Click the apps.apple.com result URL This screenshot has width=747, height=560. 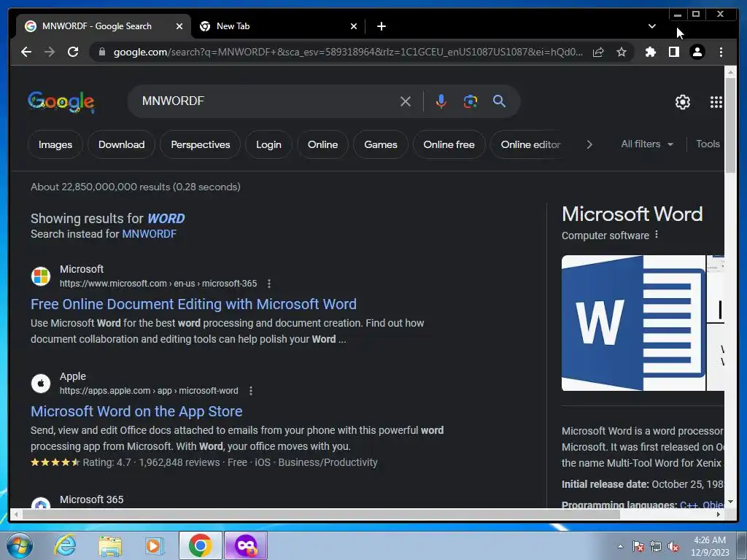(x=149, y=391)
